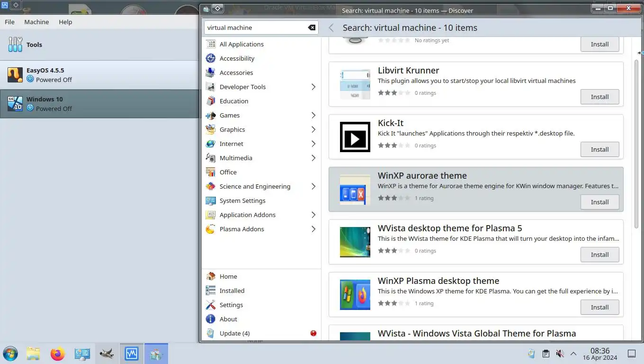The height and width of the screenshot is (364, 644).
Task: Click the Plasma Addons icon
Action: click(211, 229)
